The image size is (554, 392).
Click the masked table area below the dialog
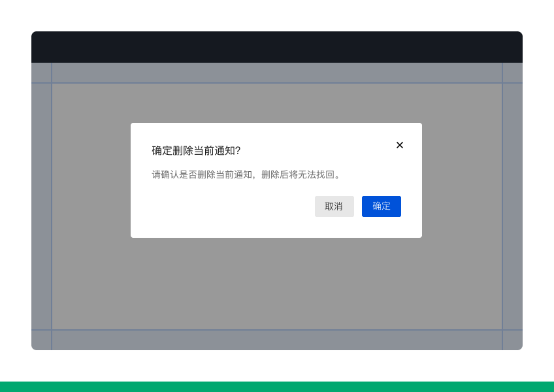point(277,287)
